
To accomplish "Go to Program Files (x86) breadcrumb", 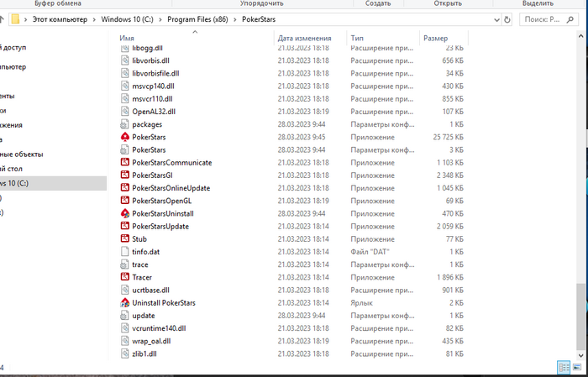I will click(x=197, y=19).
